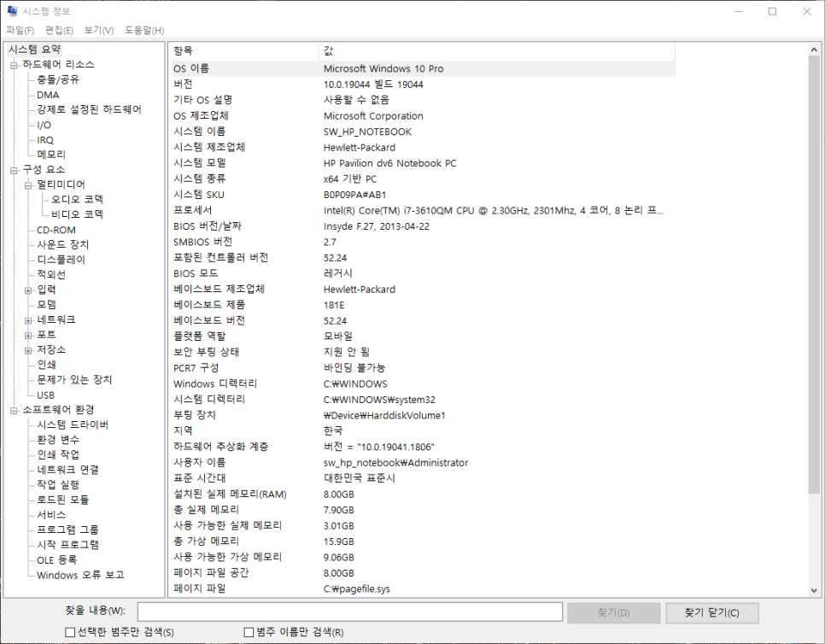The image size is (825, 644).
Task: Select 사운드 장치 in the tree
Action: click(x=62, y=244)
